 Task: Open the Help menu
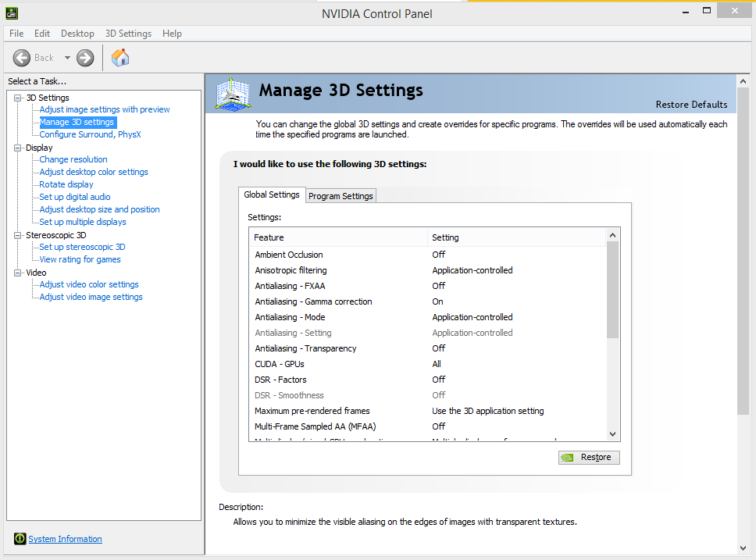(x=172, y=34)
